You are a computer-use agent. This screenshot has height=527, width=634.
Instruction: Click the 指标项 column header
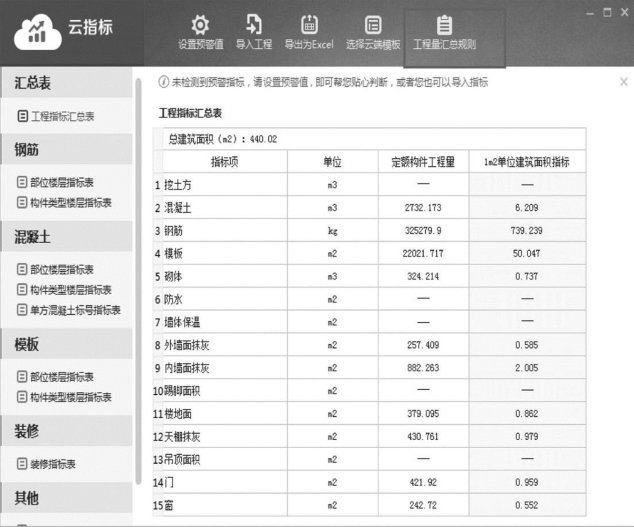225,162
